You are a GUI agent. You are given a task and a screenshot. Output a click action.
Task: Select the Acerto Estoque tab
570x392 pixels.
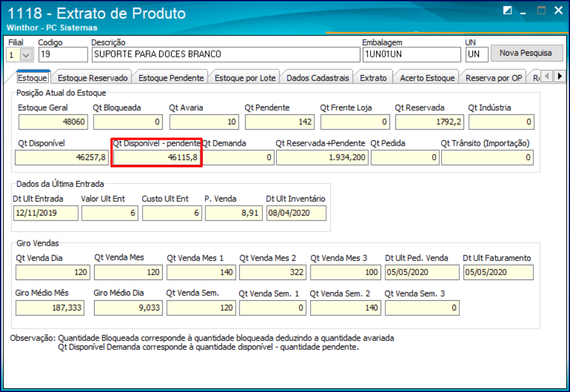coord(427,78)
